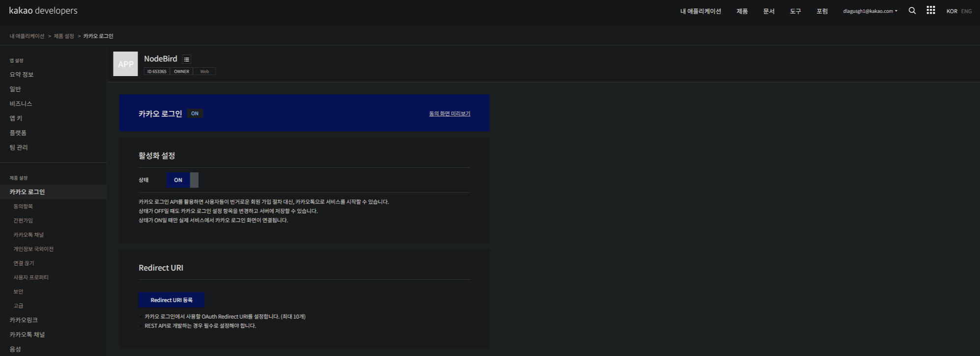
Task: Open 사용자 프로퍼티 submenu item
Action: [x=31, y=278]
